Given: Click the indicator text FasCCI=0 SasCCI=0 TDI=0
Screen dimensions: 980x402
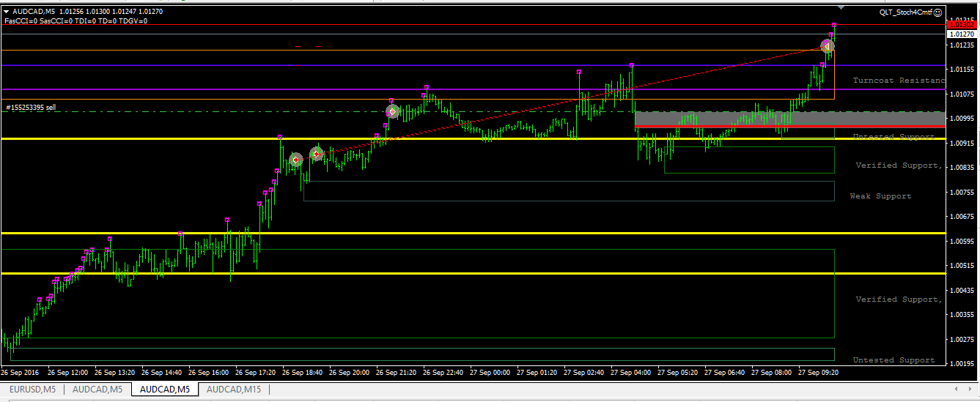Looking at the screenshot, I should point(75,21).
